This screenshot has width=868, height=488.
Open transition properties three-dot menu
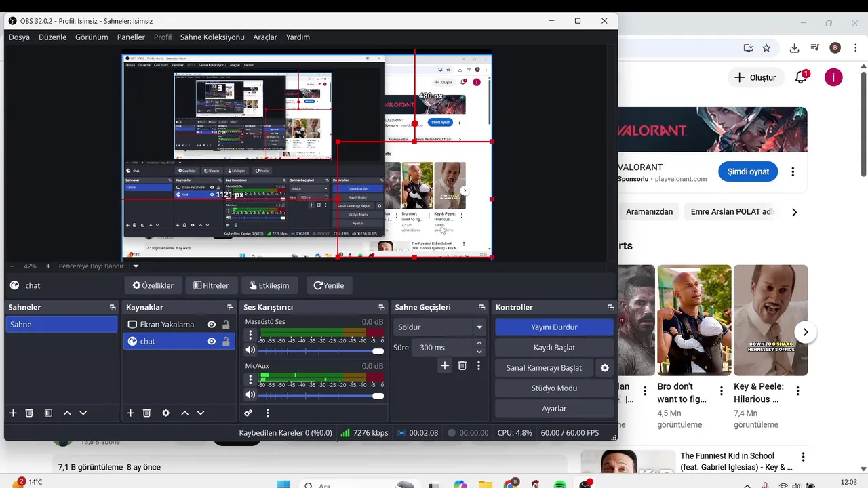479,366
